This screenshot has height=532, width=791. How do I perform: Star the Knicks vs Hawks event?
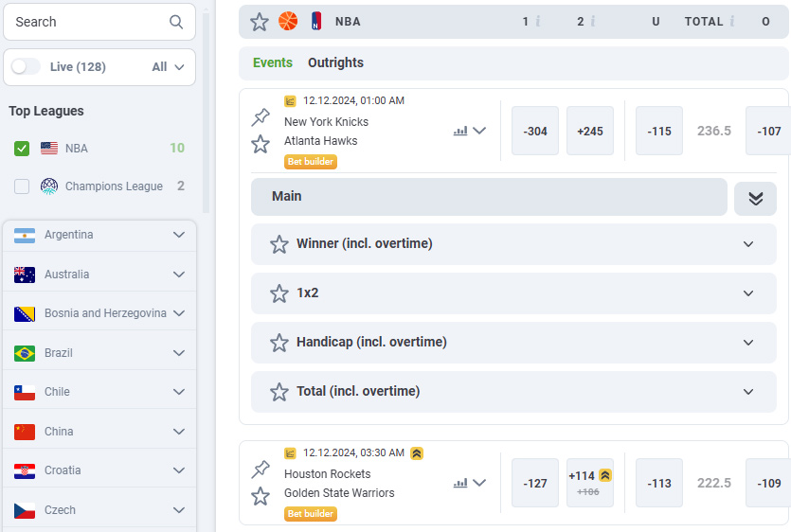pos(261,144)
